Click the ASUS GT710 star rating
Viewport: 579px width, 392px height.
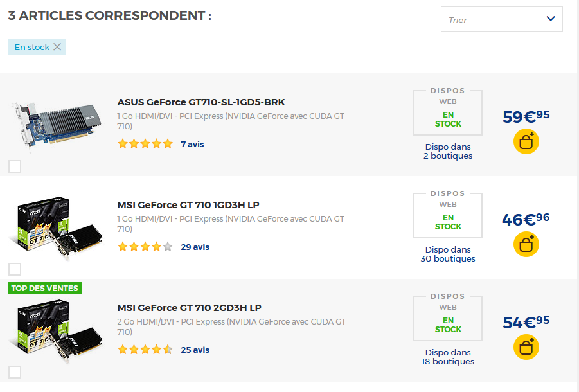(x=145, y=144)
